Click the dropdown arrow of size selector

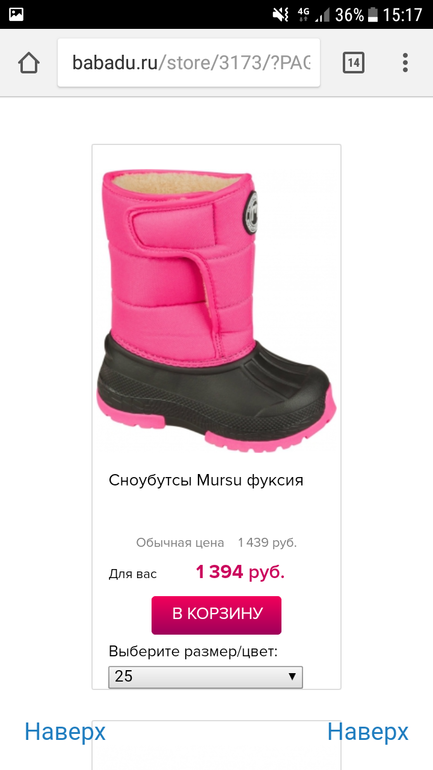pos(292,677)
